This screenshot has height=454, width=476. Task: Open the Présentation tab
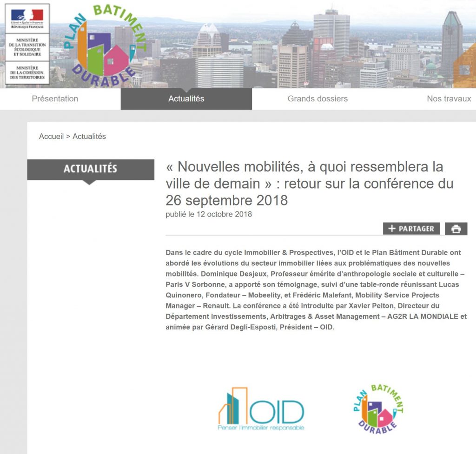(55, 99)
